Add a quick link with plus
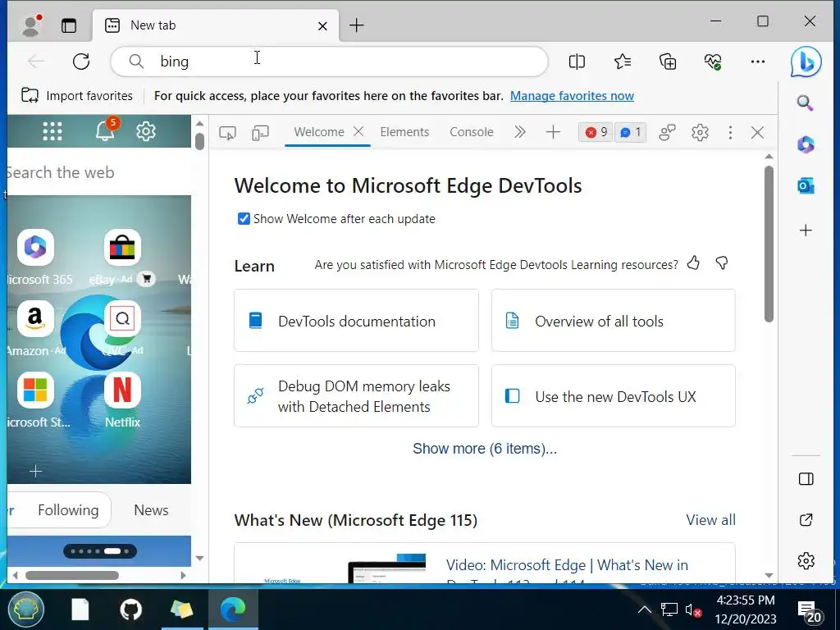This screenshot has height=630, width=840. click(x=35, y=472)
